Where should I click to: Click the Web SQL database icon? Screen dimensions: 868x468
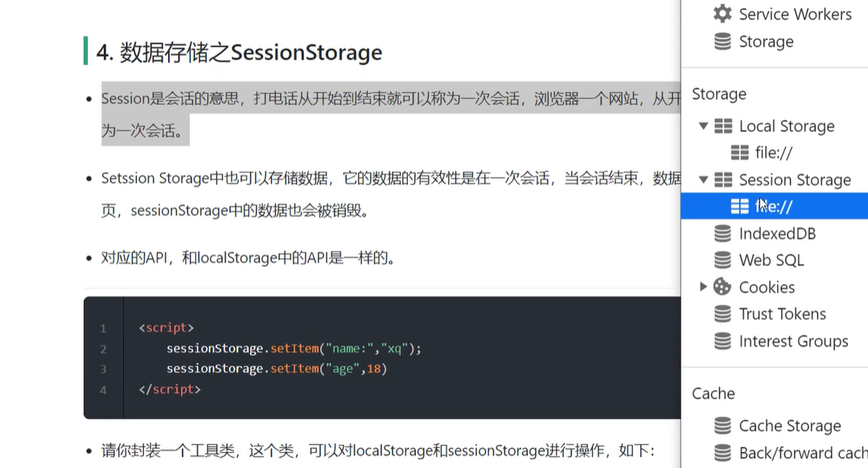[722, 260]
